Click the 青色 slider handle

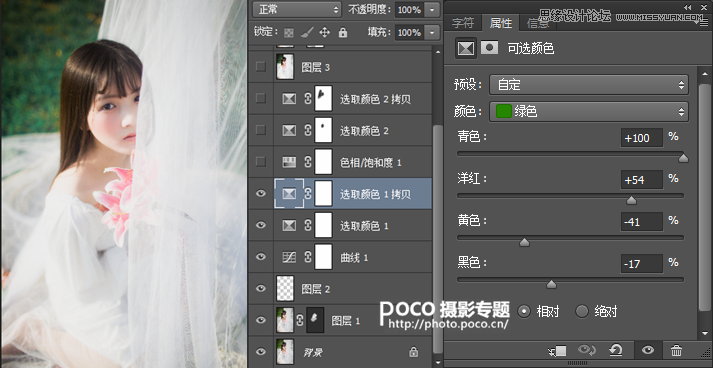click(683, 158)
